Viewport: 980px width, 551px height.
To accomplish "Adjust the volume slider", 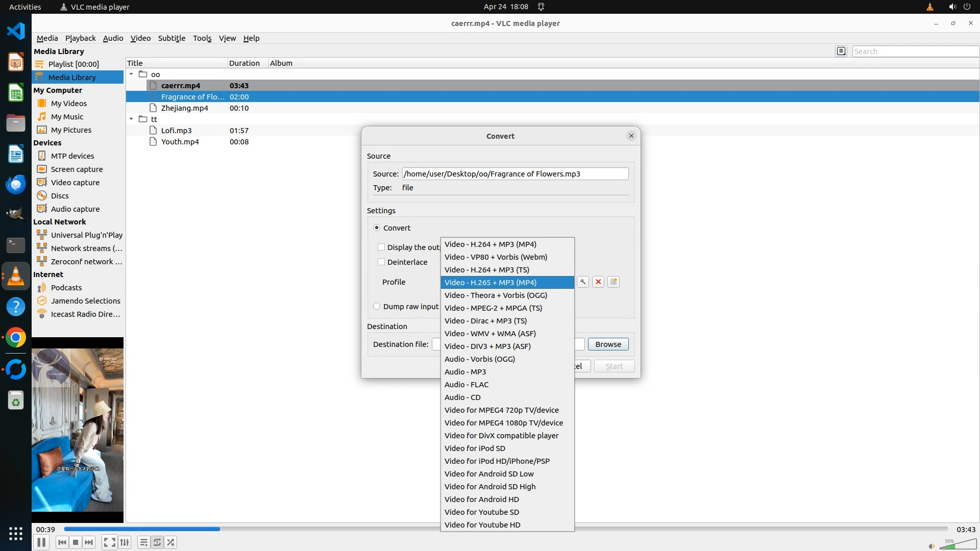I will [x=953, y=545].
